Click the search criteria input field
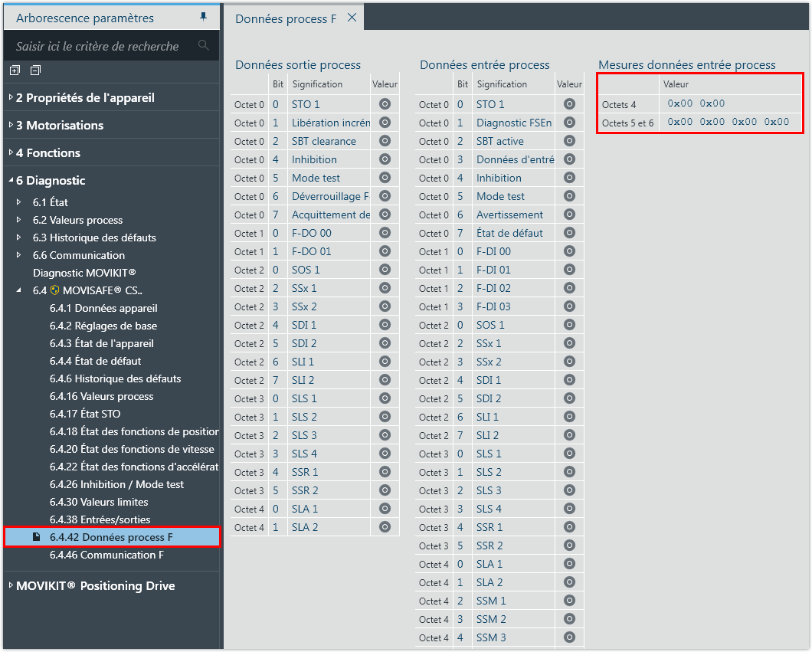The height and width of the screenshot is (652, 812). click(100, 46)
